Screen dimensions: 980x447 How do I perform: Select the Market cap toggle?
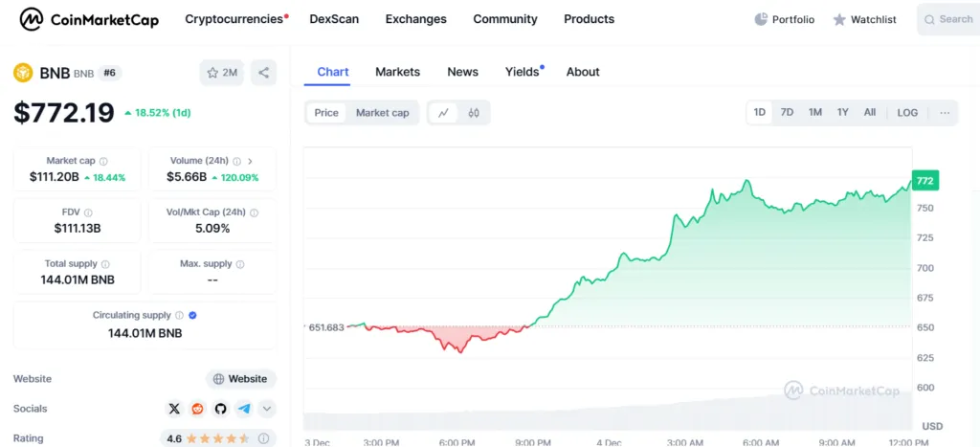pyautogui.click(x=383, y=113)
